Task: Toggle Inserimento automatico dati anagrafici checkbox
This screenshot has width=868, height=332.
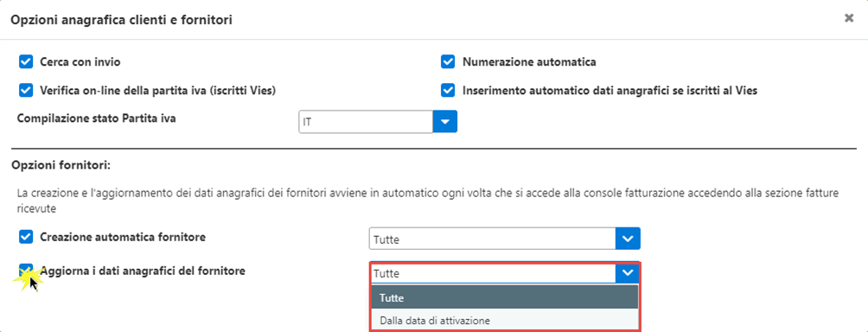Action: [448, 90]
